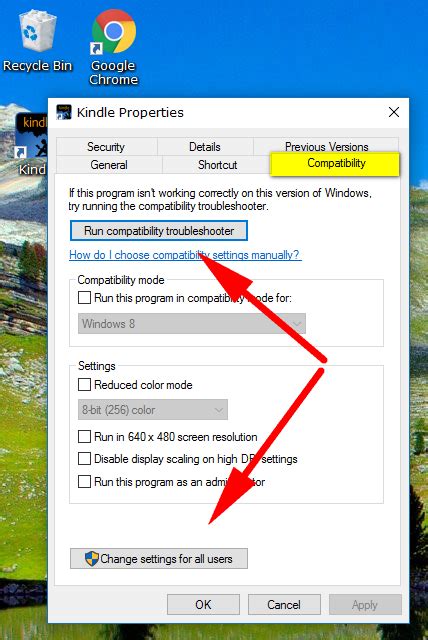Enable Run this program as an administrator
This screenshot has width=428, height=640.
pyautogui.click(x=84, y=481)
